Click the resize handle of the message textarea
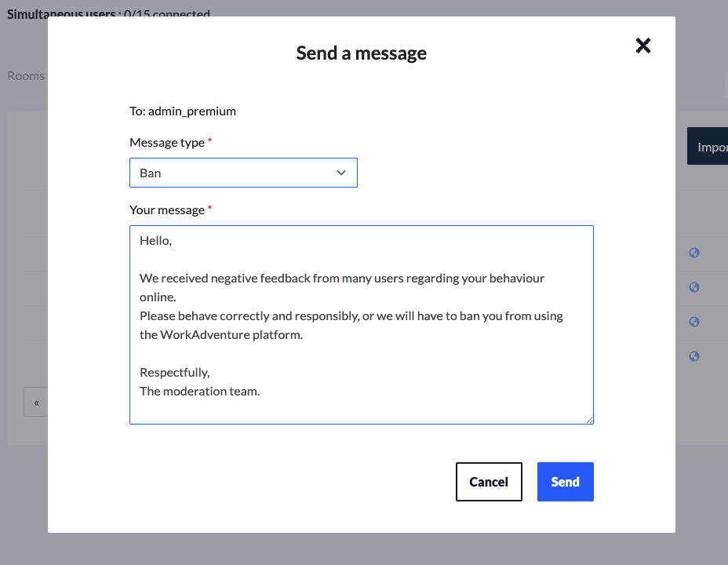Viewport: 728px width, 565px height. [x=590, y=419]
